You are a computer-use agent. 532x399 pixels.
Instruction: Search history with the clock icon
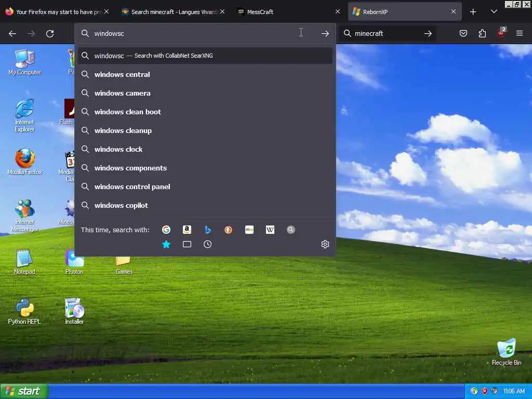click(208, 244)
